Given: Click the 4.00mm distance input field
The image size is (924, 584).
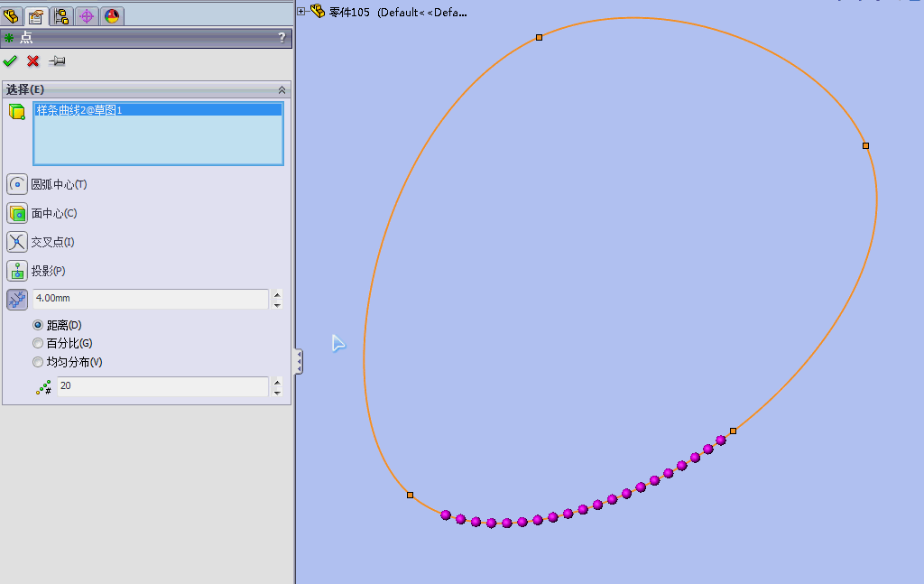Looking at the screenshot, I should click(x=151, y=299).
